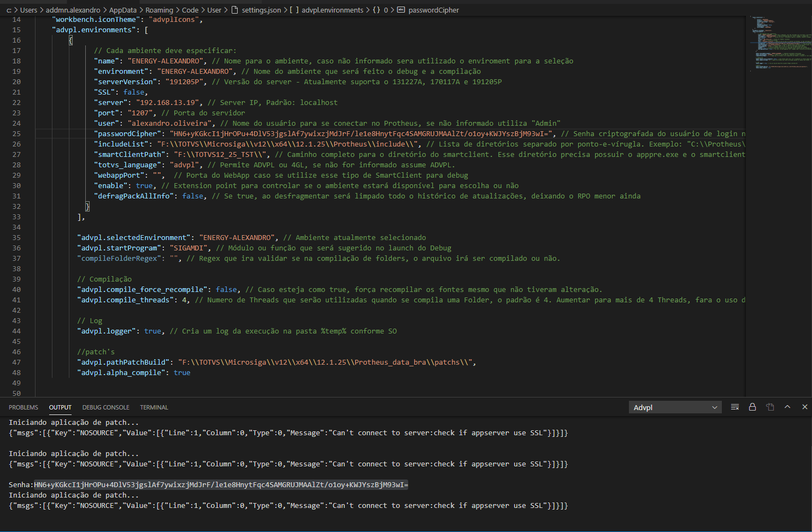
Task: Maximize the bottom panel
Action: tap(787, 407)
